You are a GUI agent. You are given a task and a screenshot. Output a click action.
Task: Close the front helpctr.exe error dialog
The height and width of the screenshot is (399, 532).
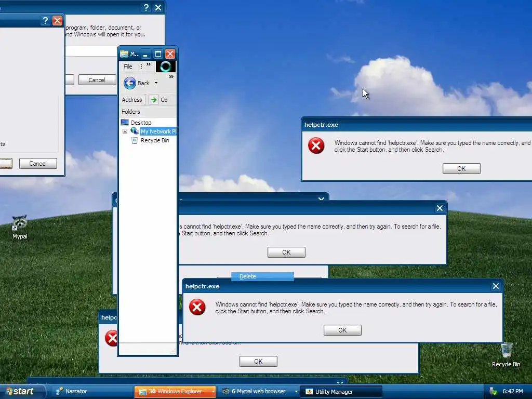point(496,286)
